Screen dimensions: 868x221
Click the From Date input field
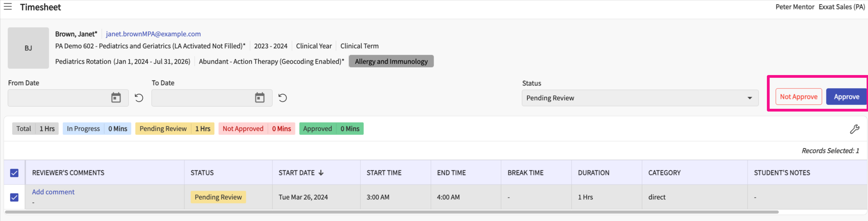coord(58,98)
